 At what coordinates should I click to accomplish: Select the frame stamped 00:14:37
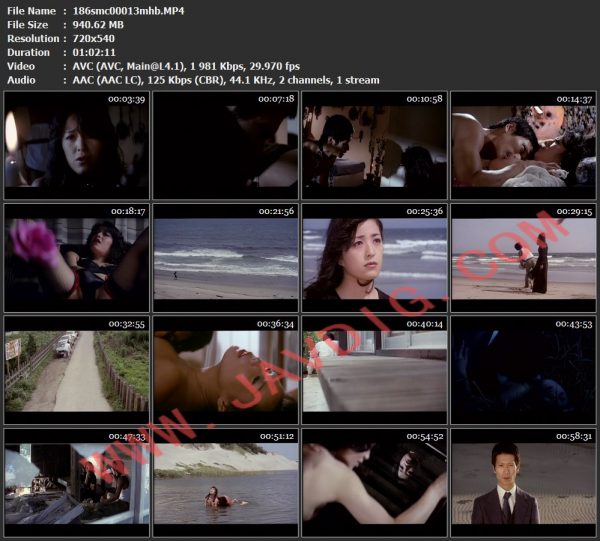[523, 145]
